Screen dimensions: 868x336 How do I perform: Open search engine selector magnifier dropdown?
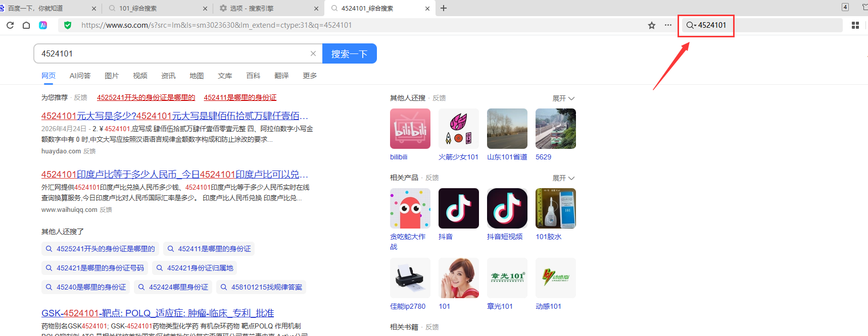coord(691,25)
